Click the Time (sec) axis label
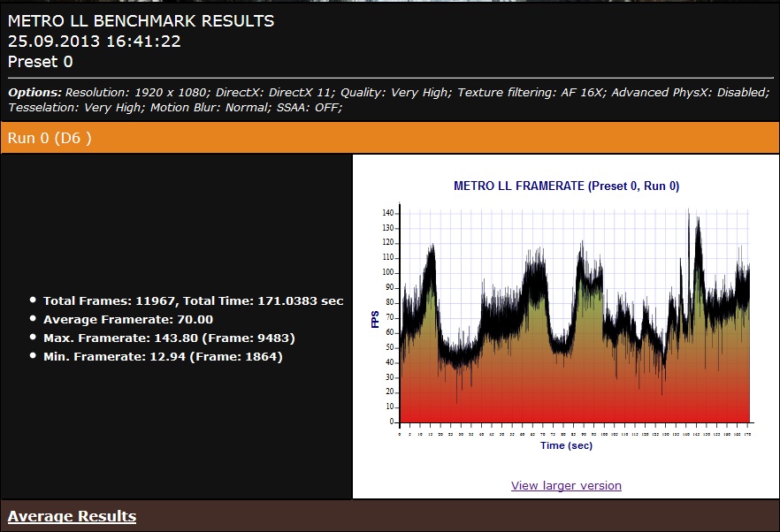This screenshot has width=780, height=532. click(566, 445)
